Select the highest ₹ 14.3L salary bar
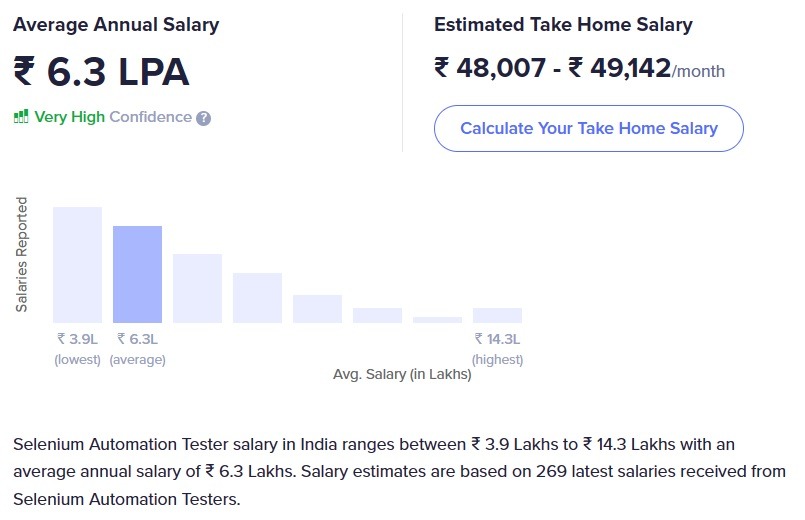Viewport: 805px width, 520px height. (497, 316)
